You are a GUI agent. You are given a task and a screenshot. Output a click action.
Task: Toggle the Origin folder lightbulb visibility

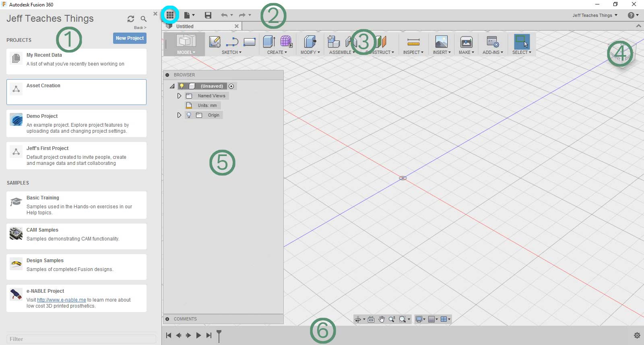pos(189,115)
